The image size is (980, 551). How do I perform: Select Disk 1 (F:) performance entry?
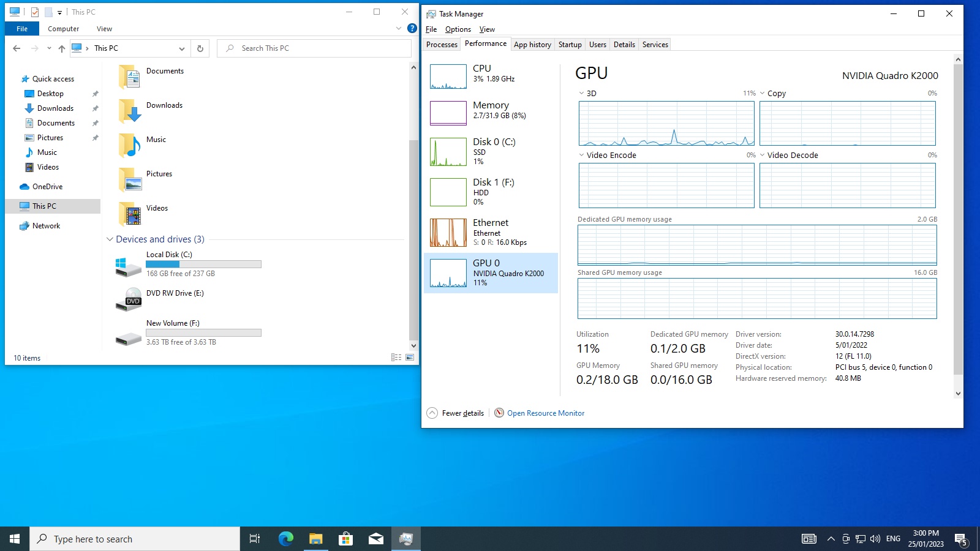pos(491,192)
